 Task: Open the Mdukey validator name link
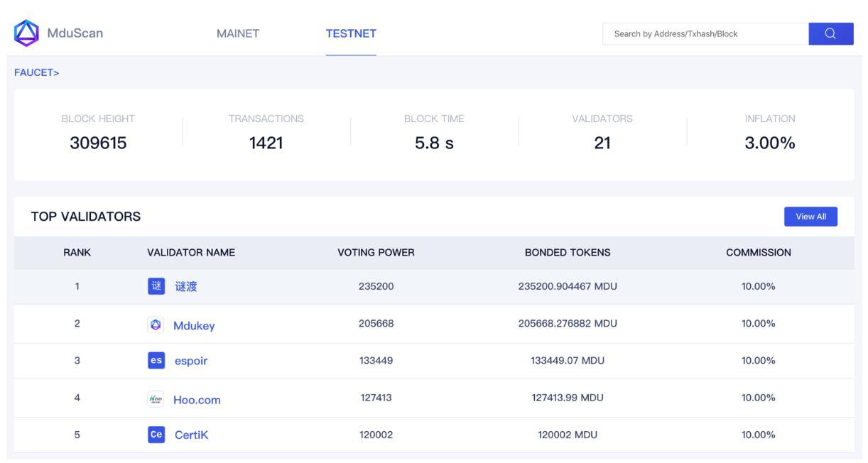pos(194,326)
